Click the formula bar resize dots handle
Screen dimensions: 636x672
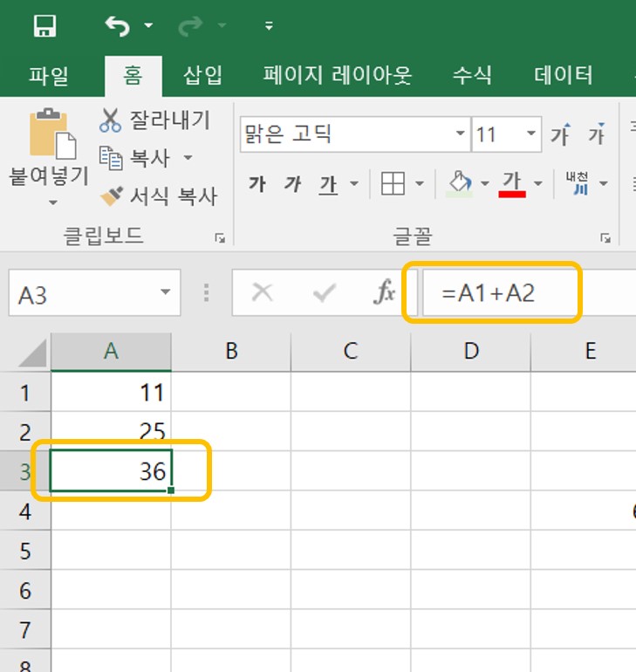(x=207, y=293)
